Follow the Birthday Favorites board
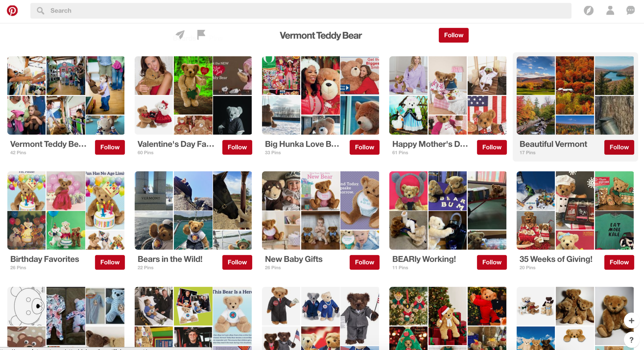The height and width of the screenshot is (350, 644). click(x=110, y=262)
